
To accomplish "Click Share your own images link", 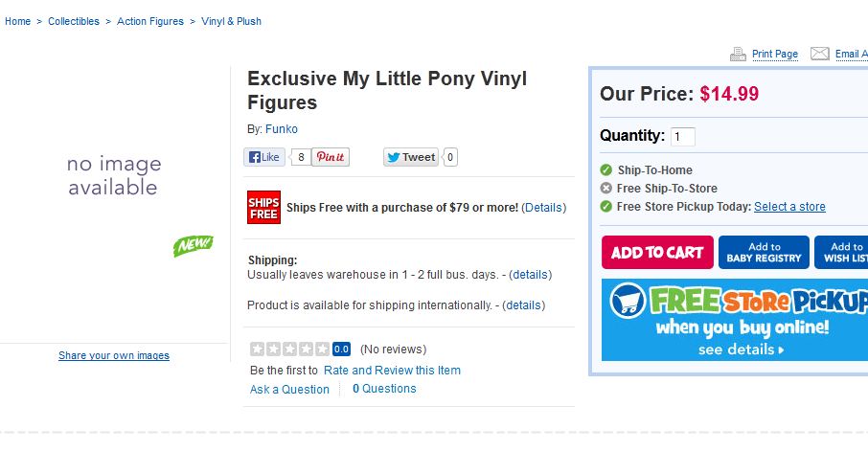I will point(114,355).
